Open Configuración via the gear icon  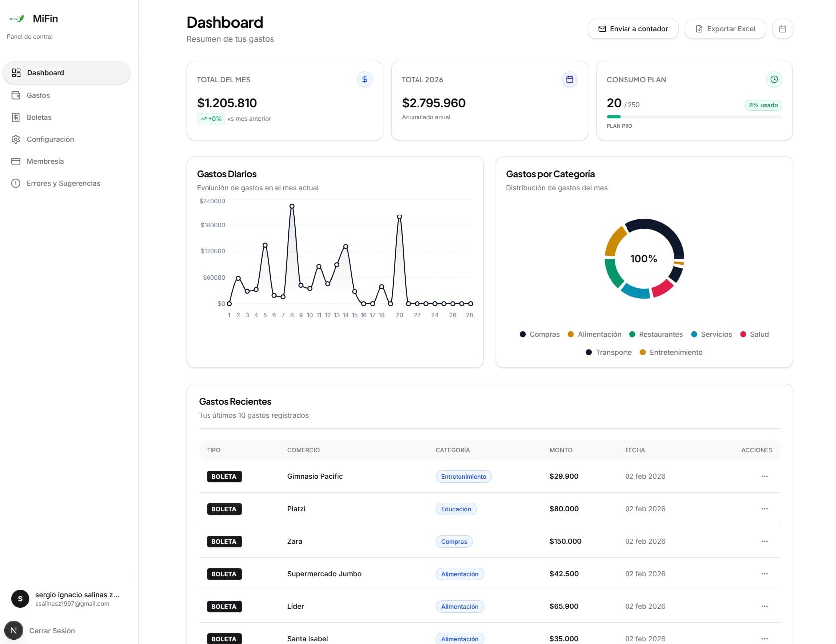click(15, 139)
